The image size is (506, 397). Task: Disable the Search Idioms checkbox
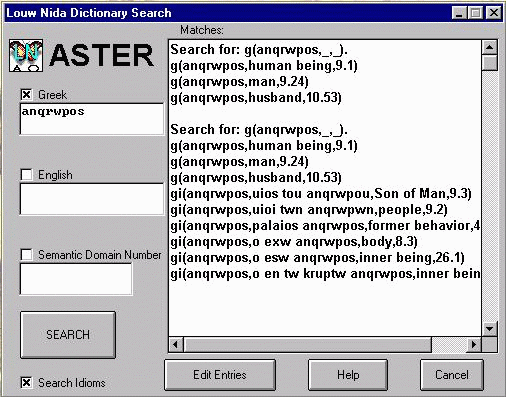[26, 382]
